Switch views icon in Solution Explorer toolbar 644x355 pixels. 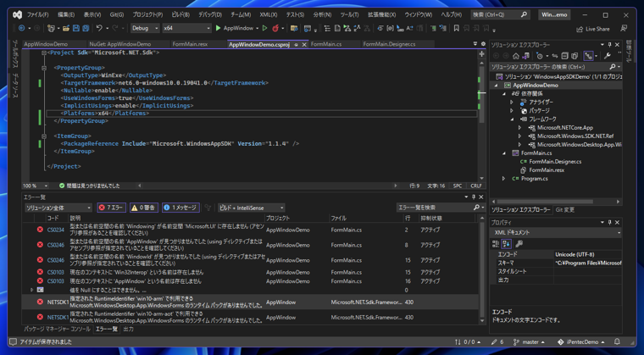click(526, 56)
